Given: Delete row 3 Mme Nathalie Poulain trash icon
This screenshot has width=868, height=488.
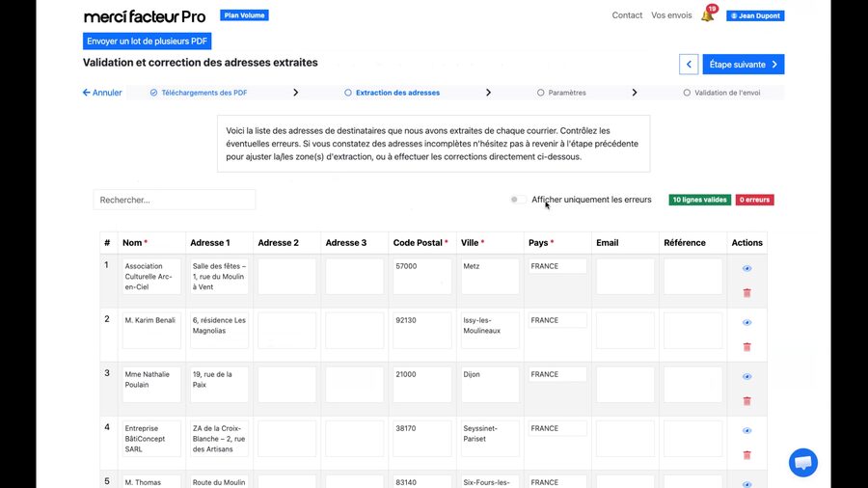Looking at the screenshot, I should (x=746, y=401).
